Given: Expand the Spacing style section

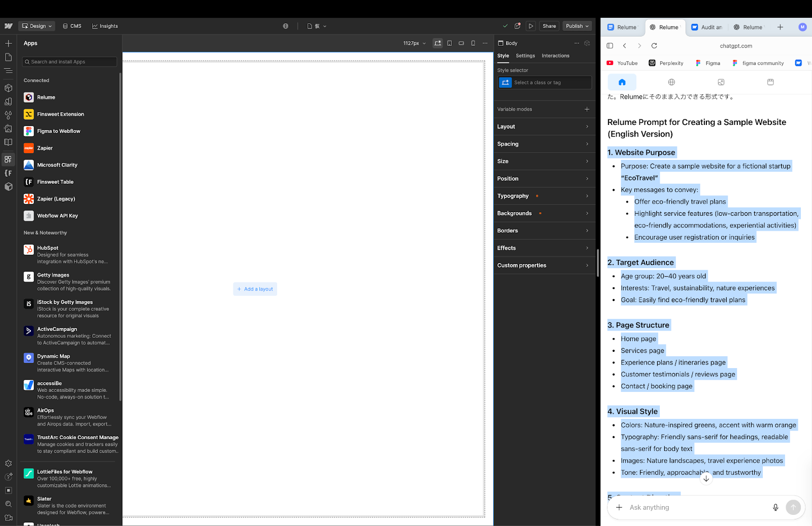Looking at the screenshot, I should click(x=544, y=144).
